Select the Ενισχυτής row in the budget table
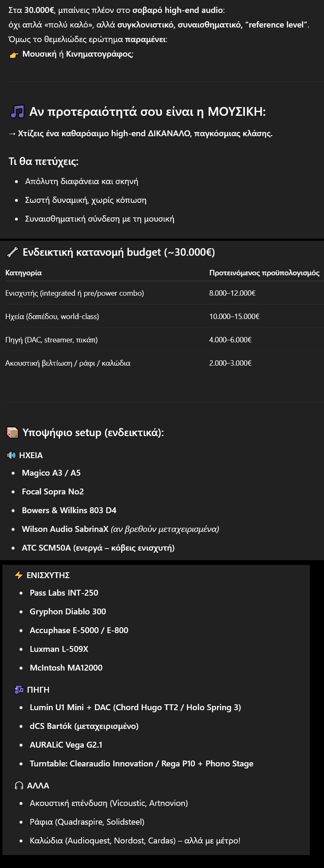 point(75,293)
